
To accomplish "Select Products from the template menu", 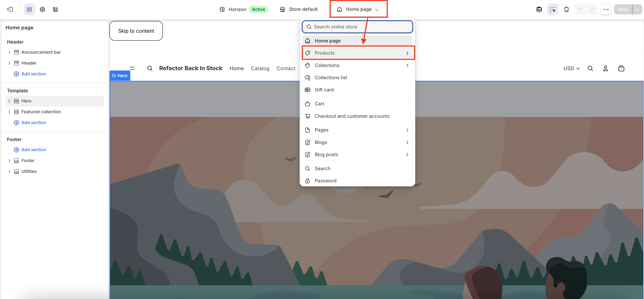I will point(357,53).
